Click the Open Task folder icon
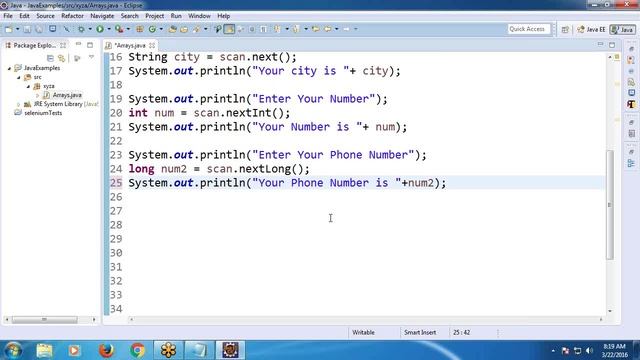This screenshot has height=360, width=640. 184,29
